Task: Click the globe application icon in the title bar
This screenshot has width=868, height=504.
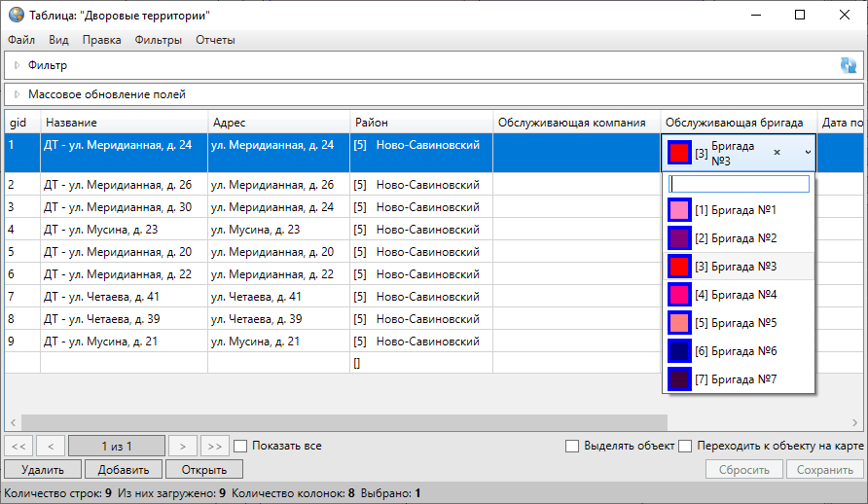Action: [x=16, y=16]
